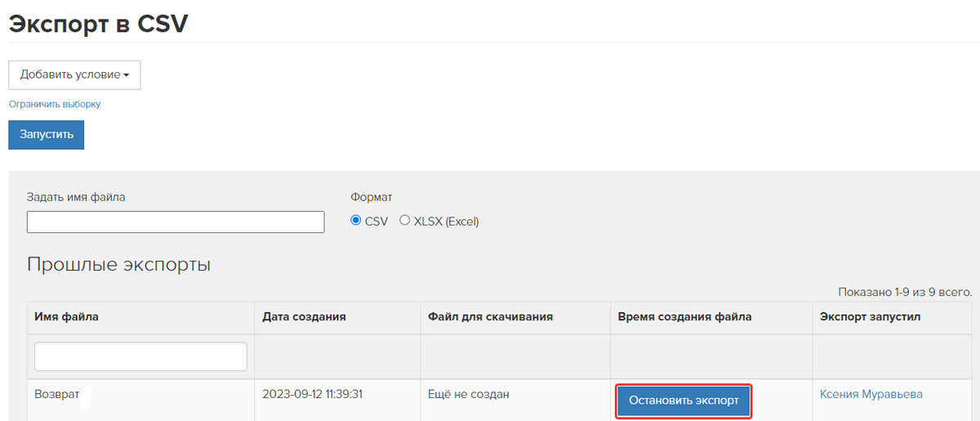Click the "Экспорт запустил" column header
The height and width of the screenshot is (421, 980).
[871, 316]
